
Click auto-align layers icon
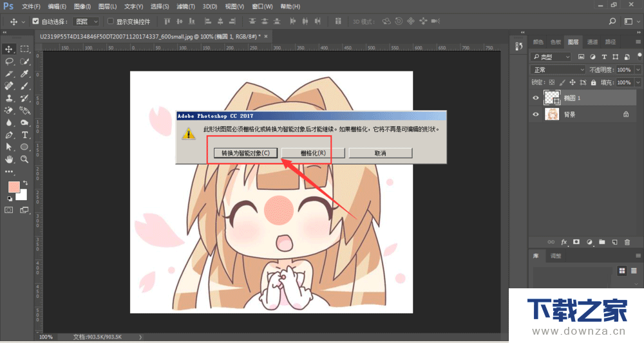[x=338, y=21]
